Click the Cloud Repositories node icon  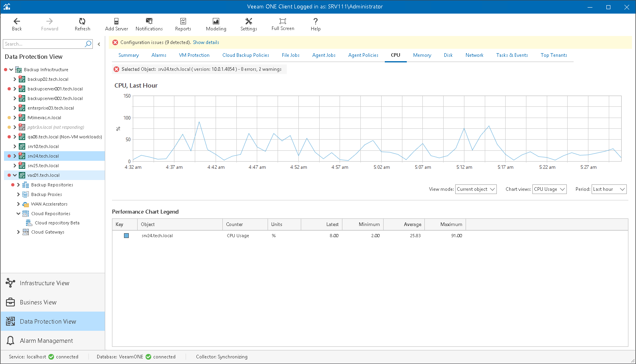tap(26, 214)
